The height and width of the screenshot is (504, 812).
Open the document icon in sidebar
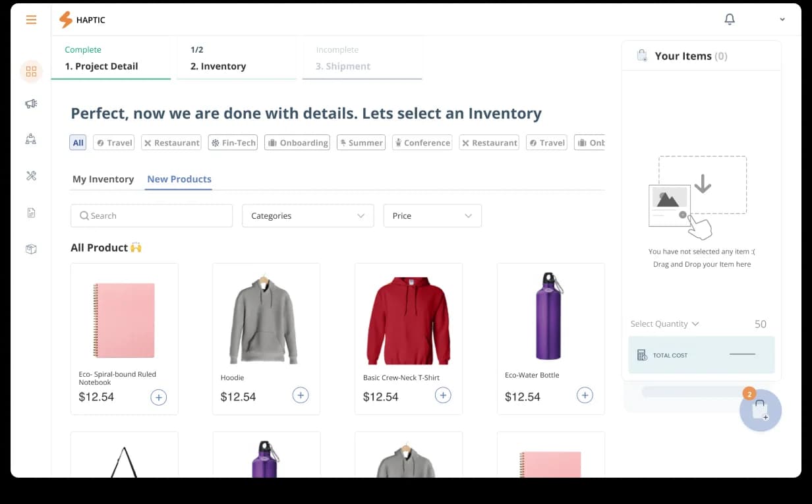coord(31,212)
